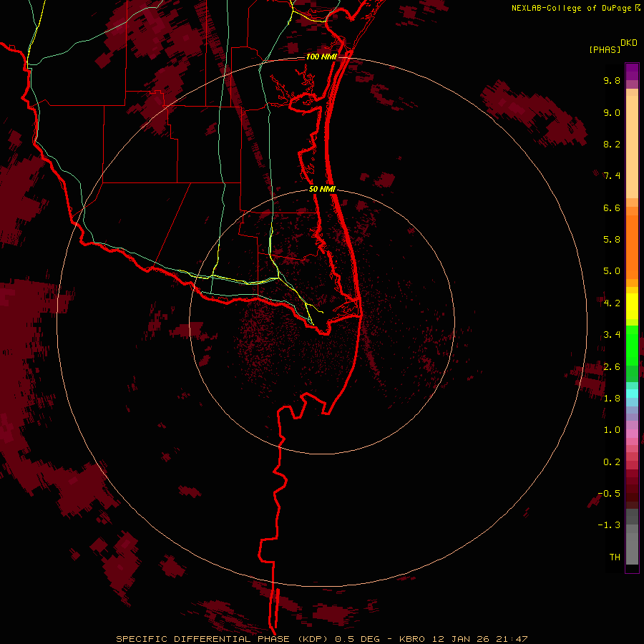The width and height of the screenshot is (644, 644).
Task: Pick the bright yellow band near 4.2
Action: (632, 306)
